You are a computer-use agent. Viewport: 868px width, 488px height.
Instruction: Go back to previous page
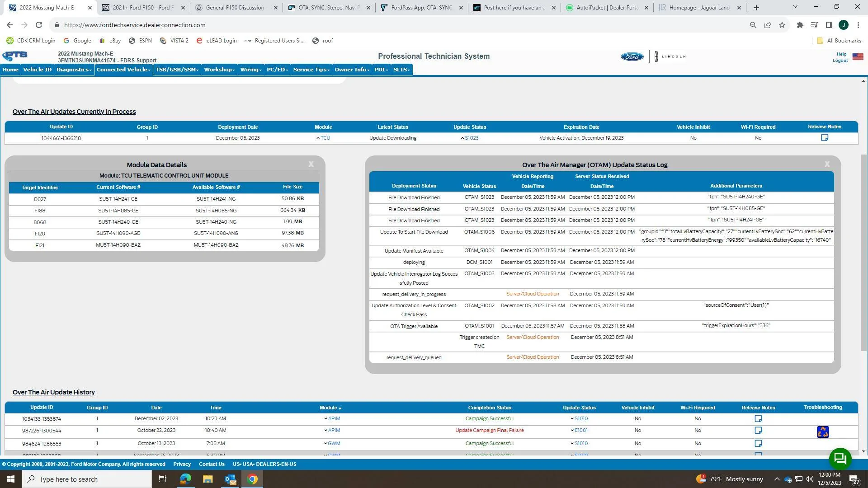(x=10, y=25)
